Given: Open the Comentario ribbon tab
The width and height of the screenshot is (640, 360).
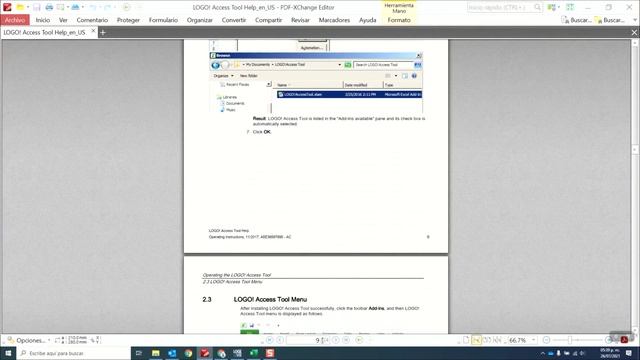Looking at the screenshot, I should click(92, 20).
